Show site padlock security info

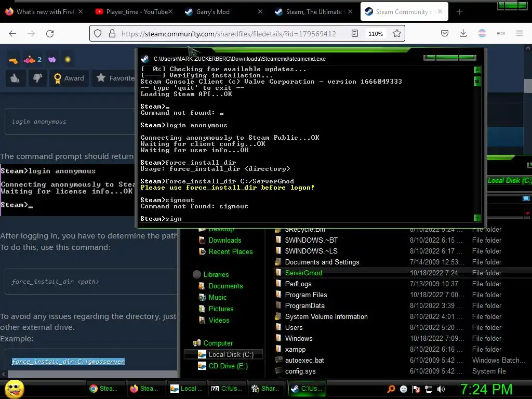112,34
